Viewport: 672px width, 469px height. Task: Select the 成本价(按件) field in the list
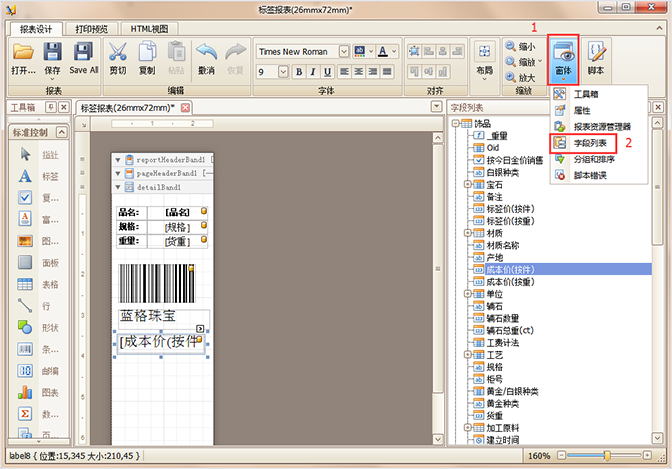tap(510, 269)
